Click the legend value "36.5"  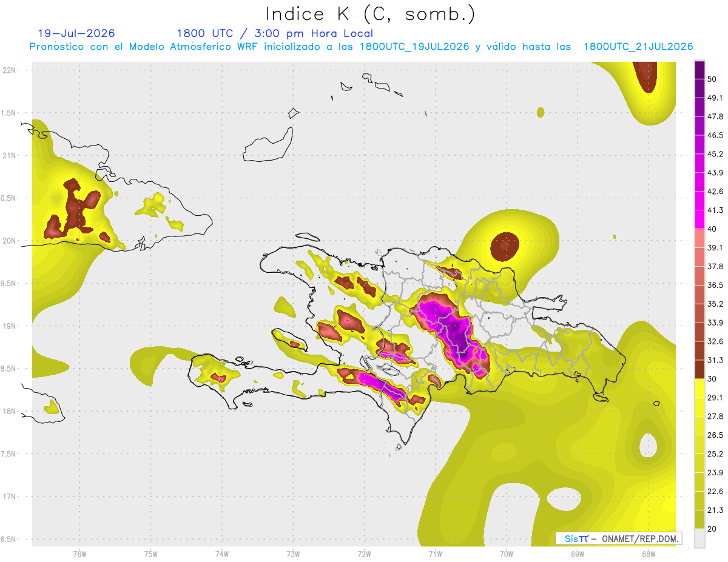pos(715,285)
